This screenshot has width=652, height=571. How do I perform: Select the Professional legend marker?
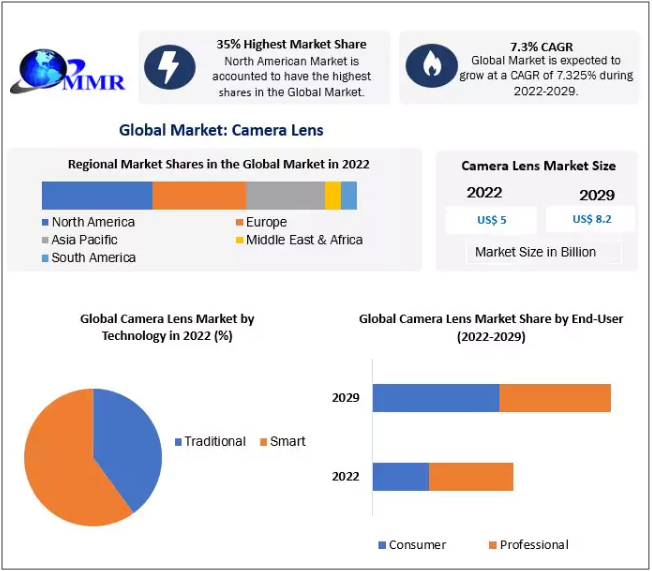click(492, 545)
